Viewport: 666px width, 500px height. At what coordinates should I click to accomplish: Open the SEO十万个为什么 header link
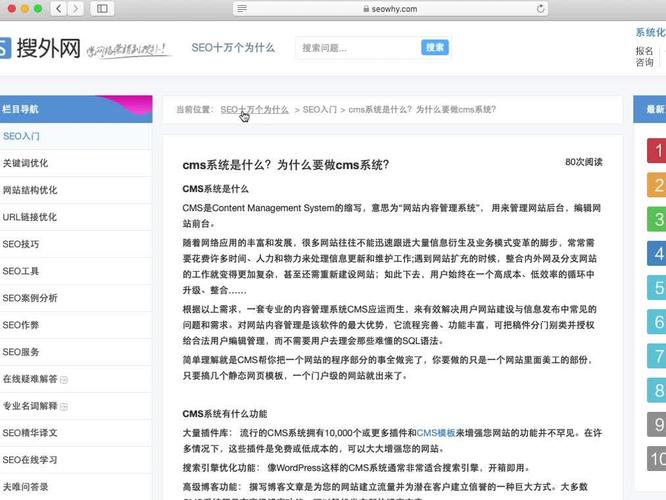click(233, 48)
